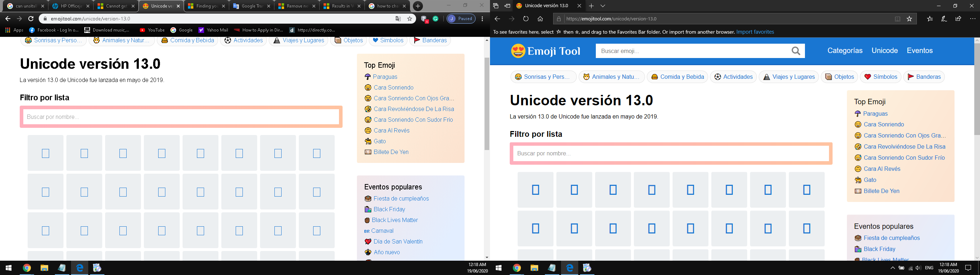The image size is (980, 275).
Task: Open the Categorías menu in the Edge page header
Action: pyautogui.click(x=845, y=50)
